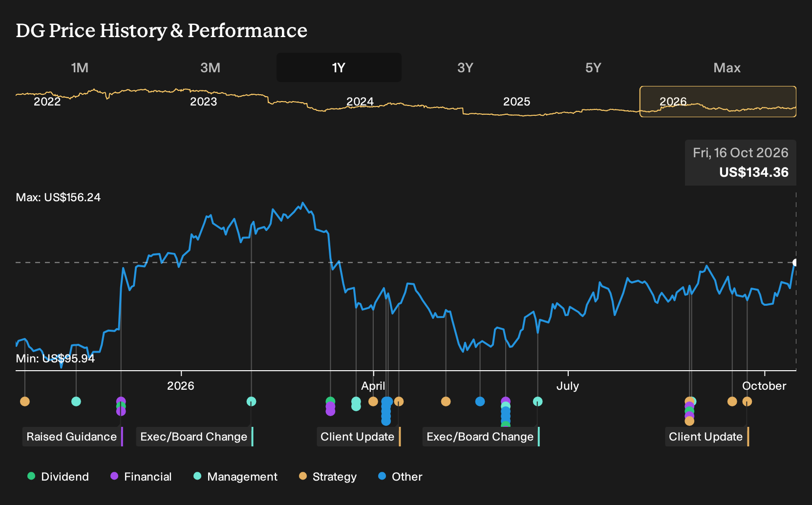This screenshot has width=812, height=505.
Task: Click orange Strategy dot just left of October label
Action: pos(732,401)
